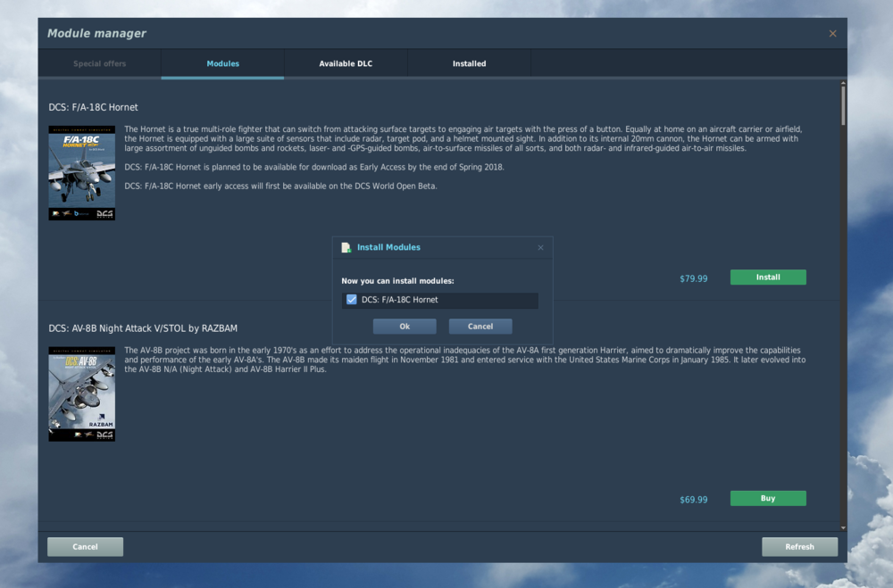This screenshot has height=588, width=893.
Task: Close the Module manager window
Action: coord(832,34)
